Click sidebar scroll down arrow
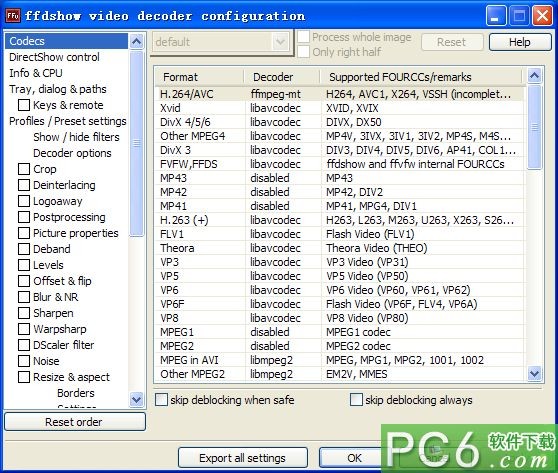 137,399
